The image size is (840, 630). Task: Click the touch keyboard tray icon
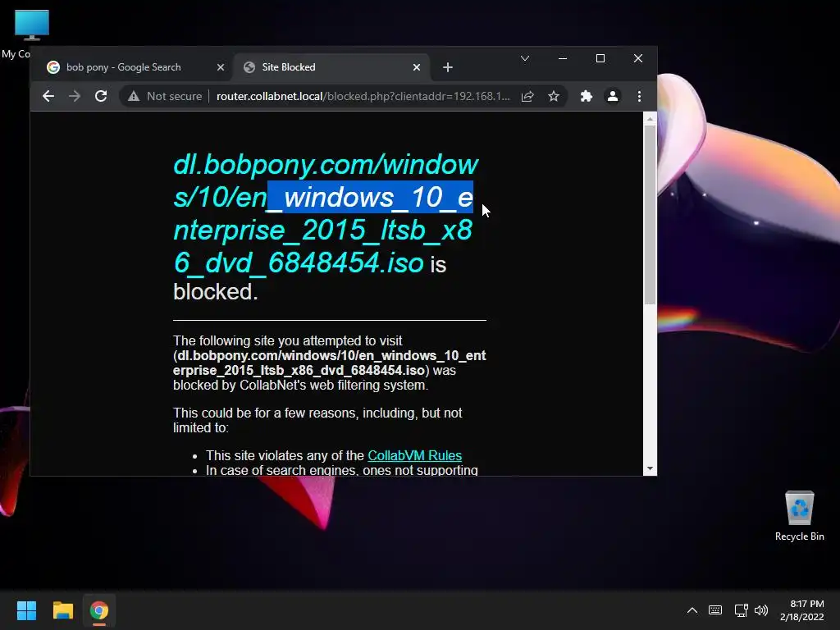point(715,610)
